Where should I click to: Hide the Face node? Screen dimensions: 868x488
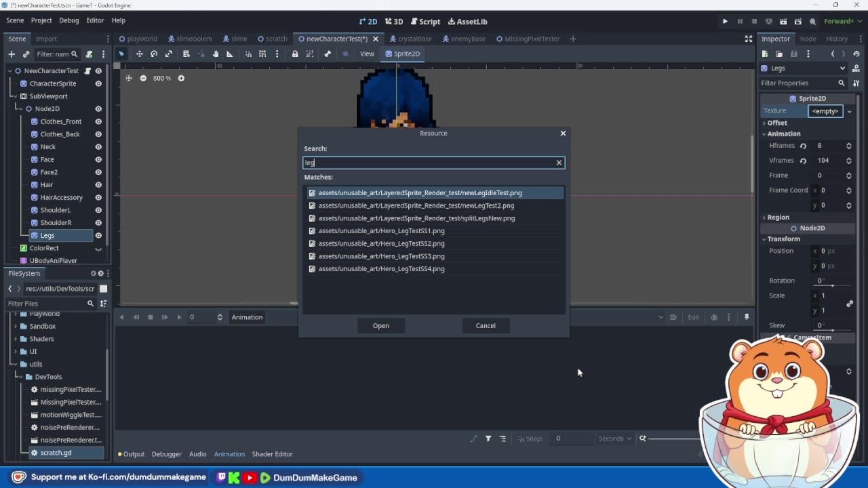(x=98, y=159)
